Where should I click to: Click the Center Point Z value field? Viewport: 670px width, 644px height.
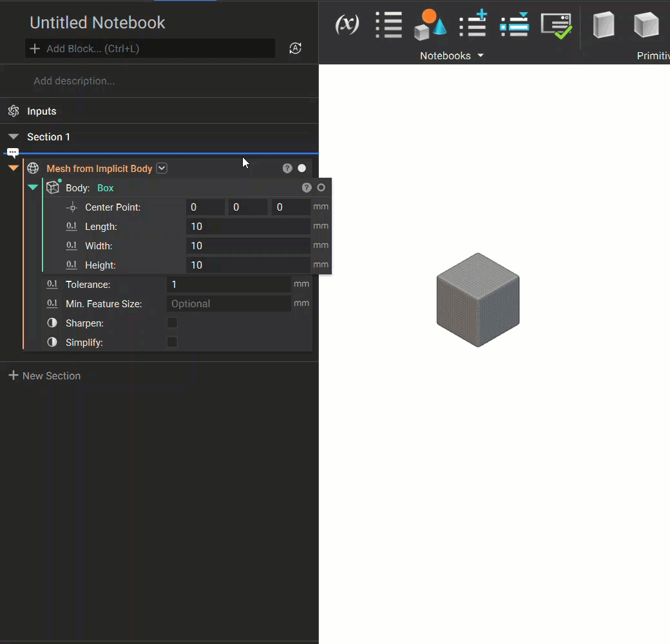[291, 207]
